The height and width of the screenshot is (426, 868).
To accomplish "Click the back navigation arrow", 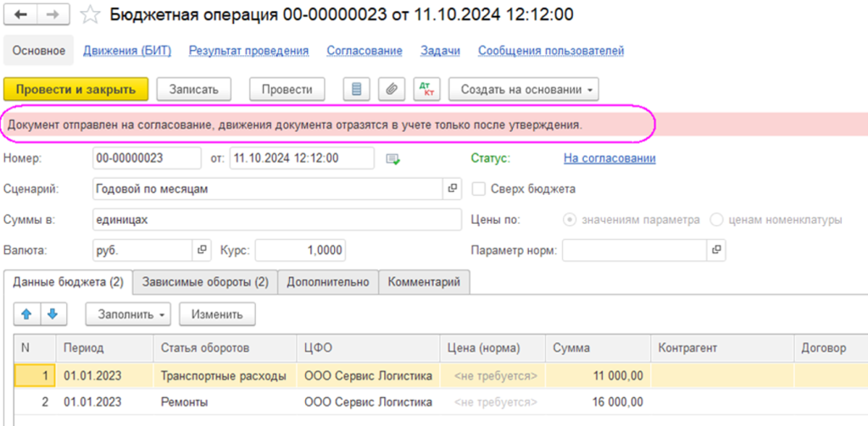I will click(x=23, y=14).
